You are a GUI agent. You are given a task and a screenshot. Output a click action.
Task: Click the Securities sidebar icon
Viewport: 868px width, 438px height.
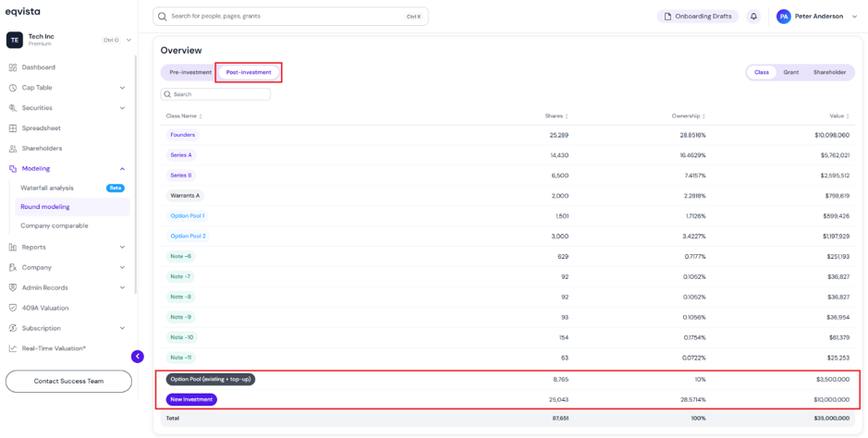[x=13, y=108]
